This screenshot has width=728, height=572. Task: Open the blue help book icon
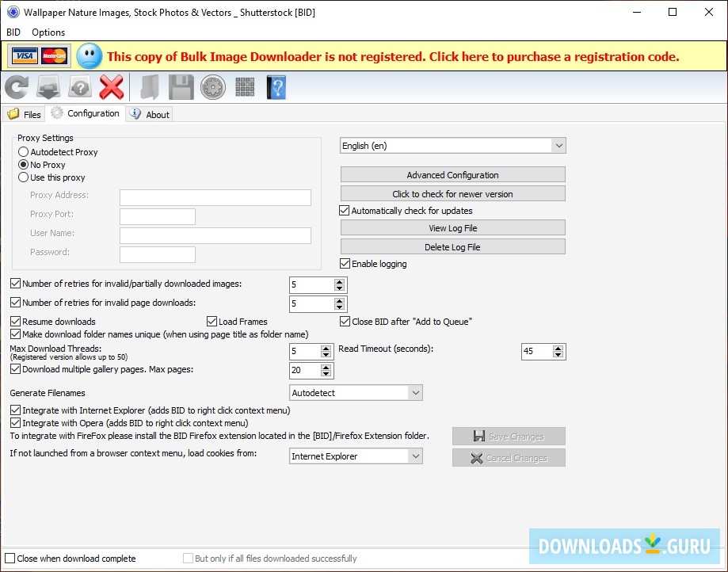click(276, 87)
